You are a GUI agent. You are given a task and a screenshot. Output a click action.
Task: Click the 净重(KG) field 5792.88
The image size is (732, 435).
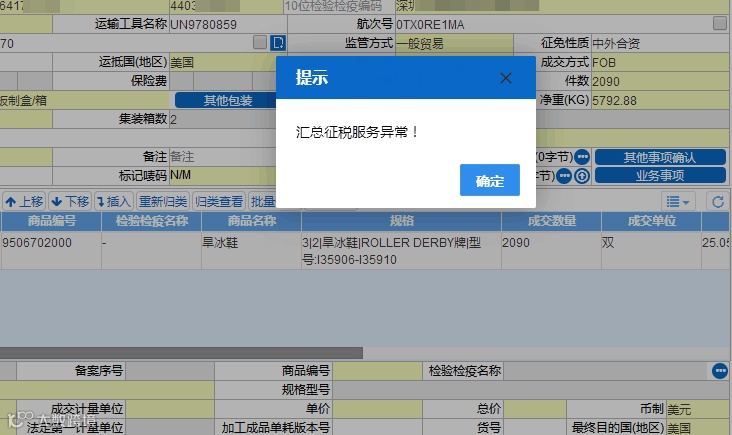pos(660,100)
